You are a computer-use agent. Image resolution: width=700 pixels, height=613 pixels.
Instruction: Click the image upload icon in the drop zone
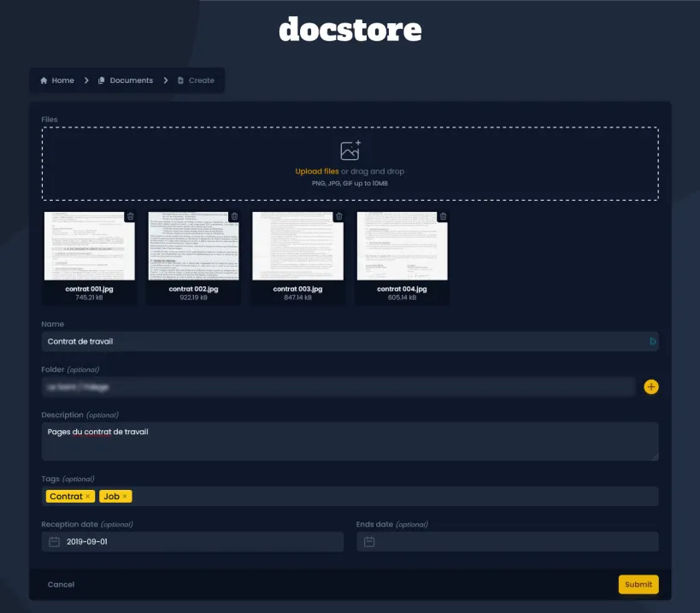(349, 149)
